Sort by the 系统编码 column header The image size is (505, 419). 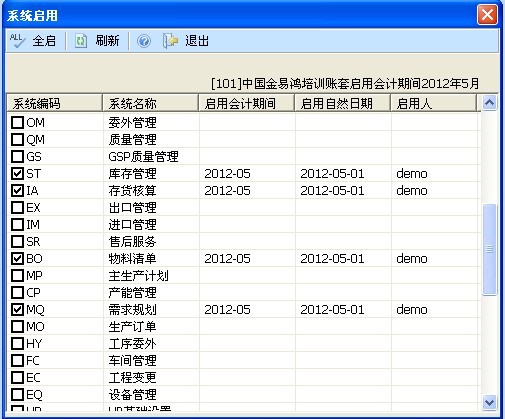pyautogui.click(x=54, y=103)
